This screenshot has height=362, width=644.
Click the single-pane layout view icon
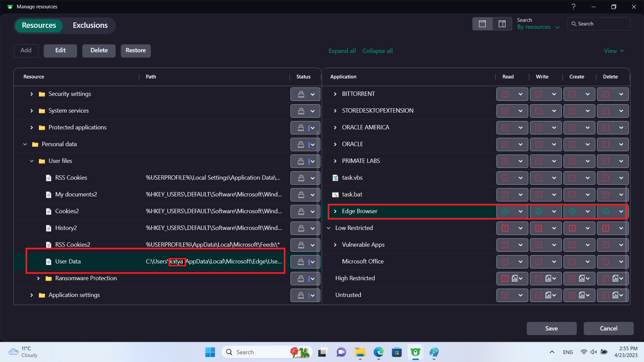click(x=482, y=24)
